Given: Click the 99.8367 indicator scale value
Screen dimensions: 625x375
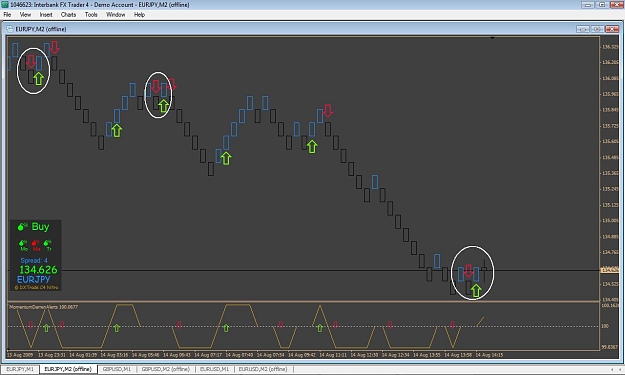Looking at the screenshot, I should click(610, 347).
